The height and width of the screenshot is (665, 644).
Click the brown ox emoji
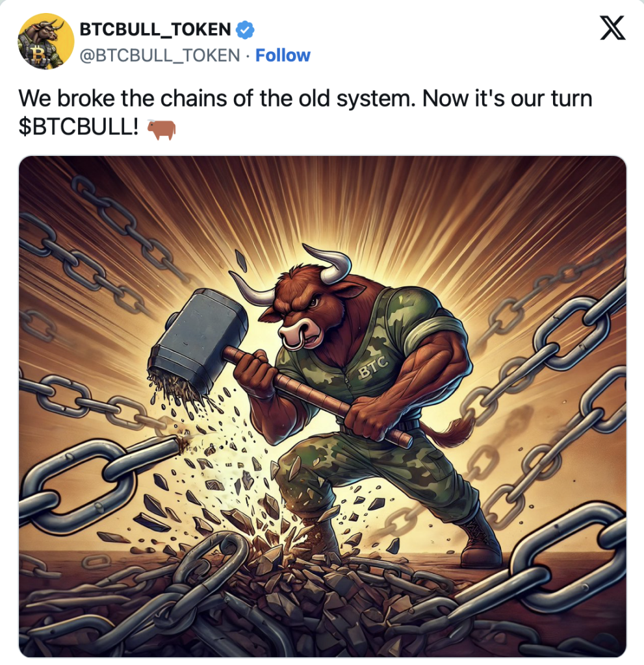tap(161, 130)
